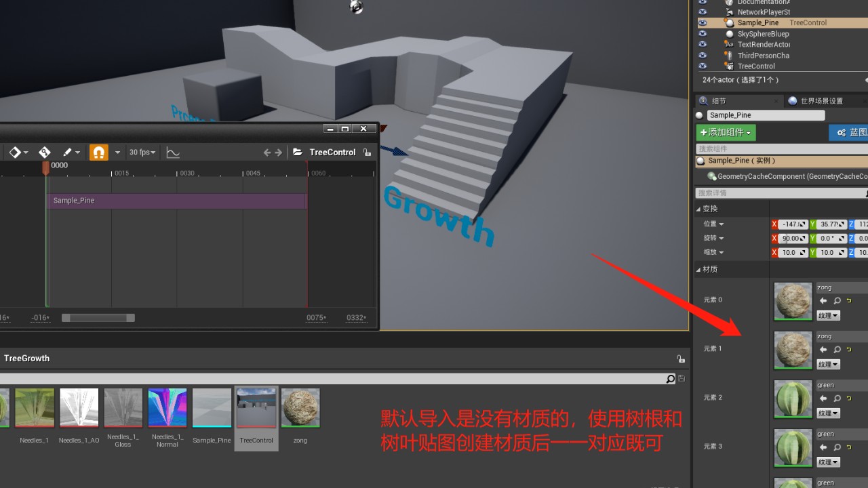This screenshot has width=868, height=488.
Task: Browse to element 2 green material
Action: click(837, 399)
